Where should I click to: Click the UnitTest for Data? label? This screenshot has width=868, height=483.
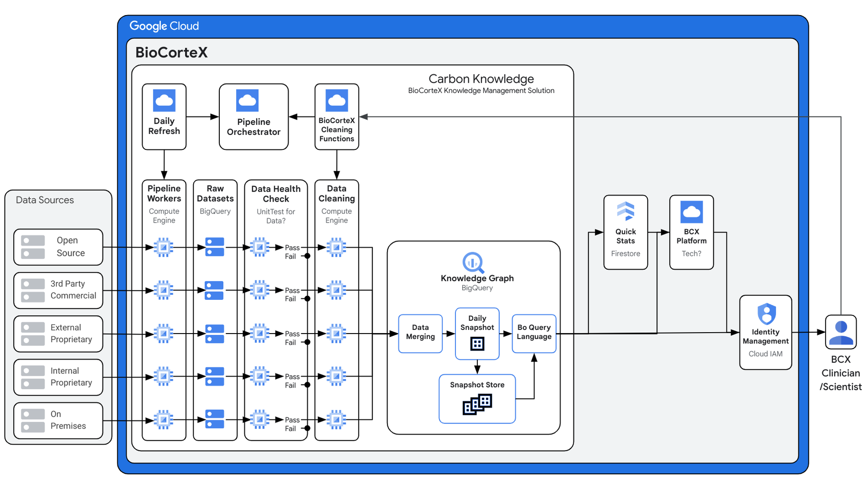pyautogui.click(x=276, y=216)
